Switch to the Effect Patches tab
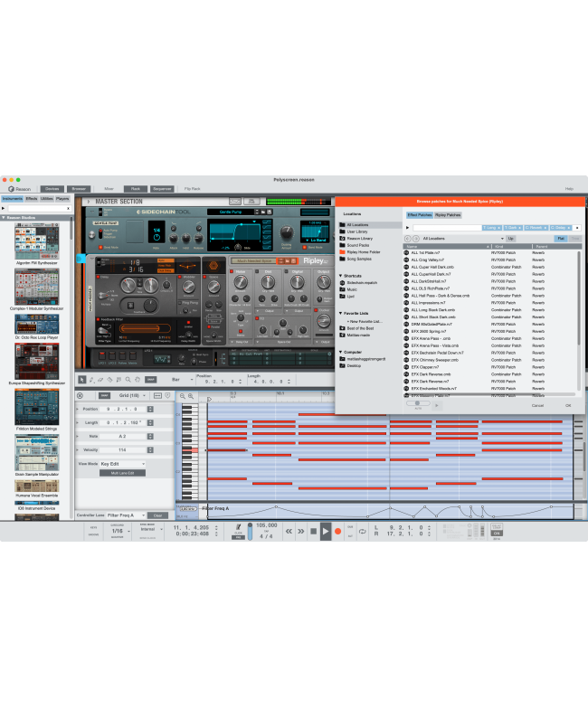The width and height of the screenshot is (588, 718). [420, 214]
